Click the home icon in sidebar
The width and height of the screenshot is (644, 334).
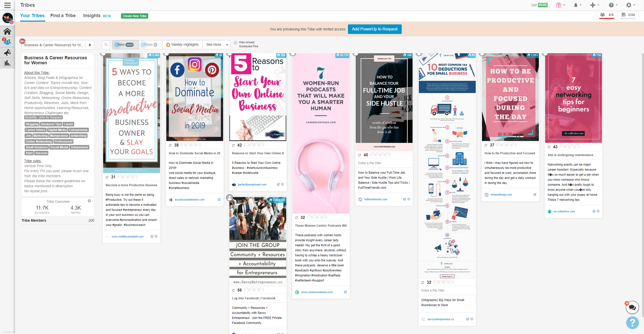pos(7,31)
